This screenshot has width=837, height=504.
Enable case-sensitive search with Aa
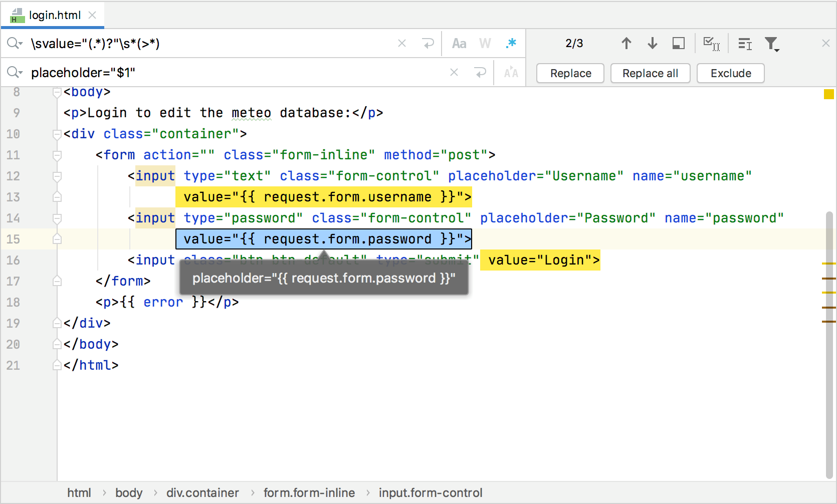pyautogui.click(x=459, y=44)
